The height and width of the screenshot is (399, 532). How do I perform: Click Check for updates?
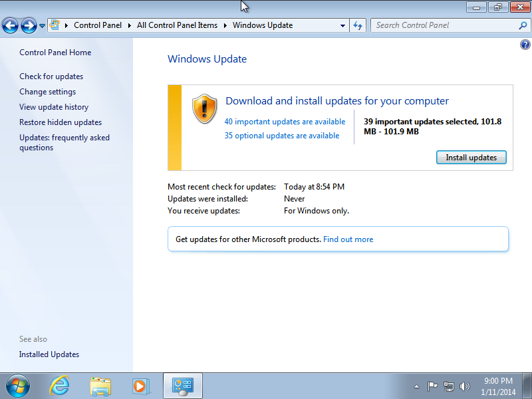[51, 76]
